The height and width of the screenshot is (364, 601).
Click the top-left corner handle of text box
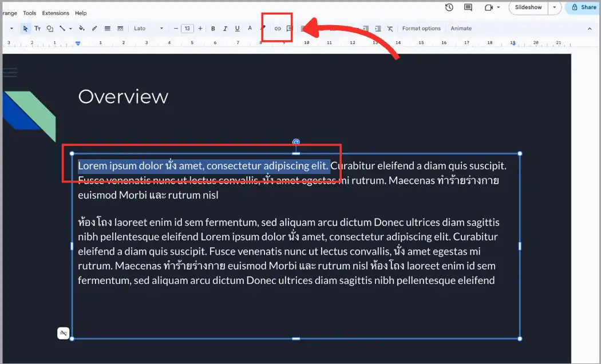[72, 153]
